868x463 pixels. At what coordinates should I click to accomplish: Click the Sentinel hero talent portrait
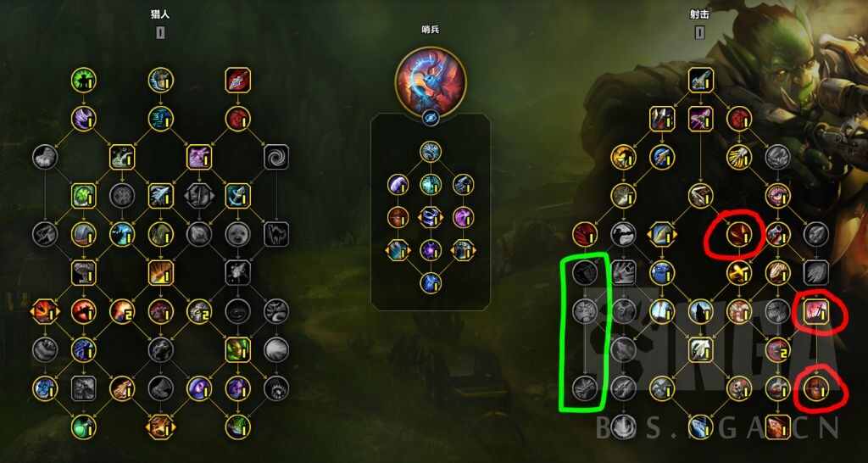[x=431, y=81]
